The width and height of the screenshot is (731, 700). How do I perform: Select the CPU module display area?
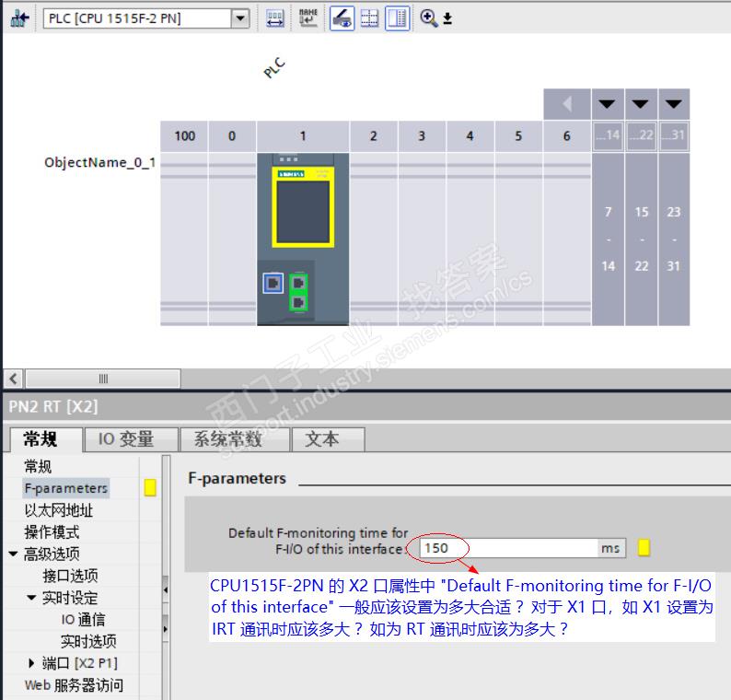coord(303,214)
